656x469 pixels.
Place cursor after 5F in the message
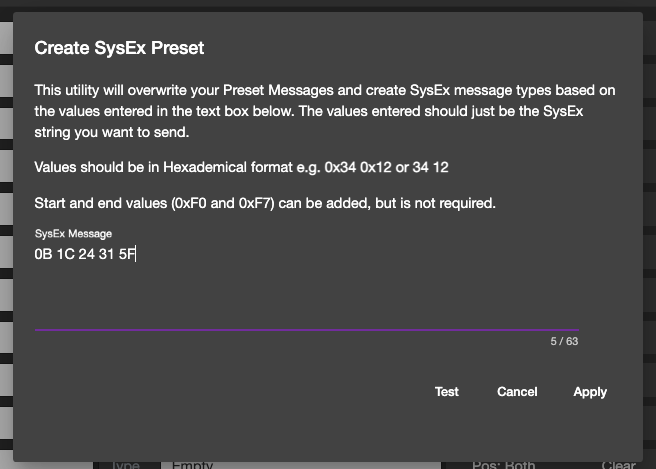point(135,254)
